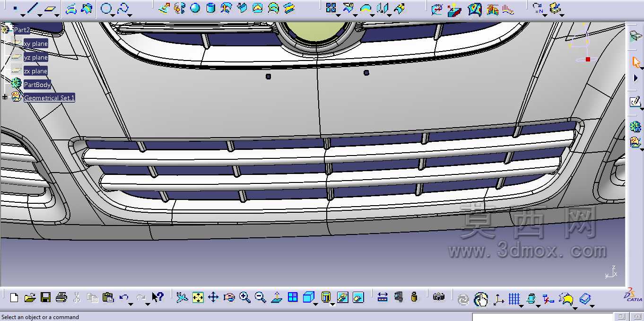Viewport: 644px width, 321px height.
Task: Undo the last action
Action: pyautogui.click(x=124, y=297)
